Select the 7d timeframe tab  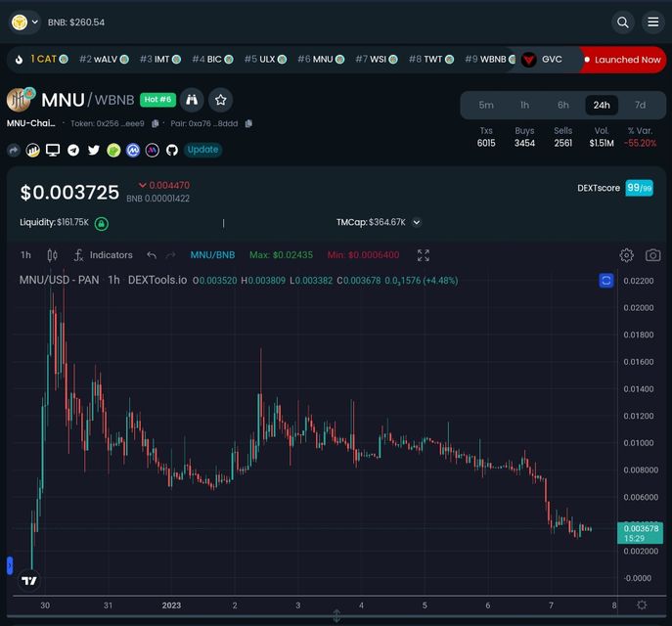pyautogui.click(x=641, y=105)
